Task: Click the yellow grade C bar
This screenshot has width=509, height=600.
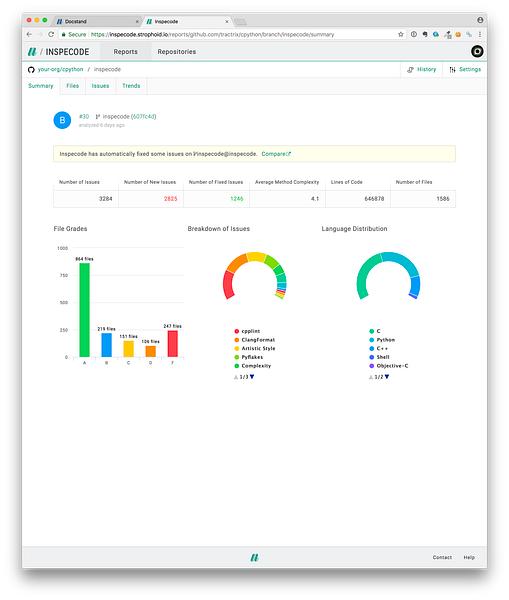Action: pos(129,349)
